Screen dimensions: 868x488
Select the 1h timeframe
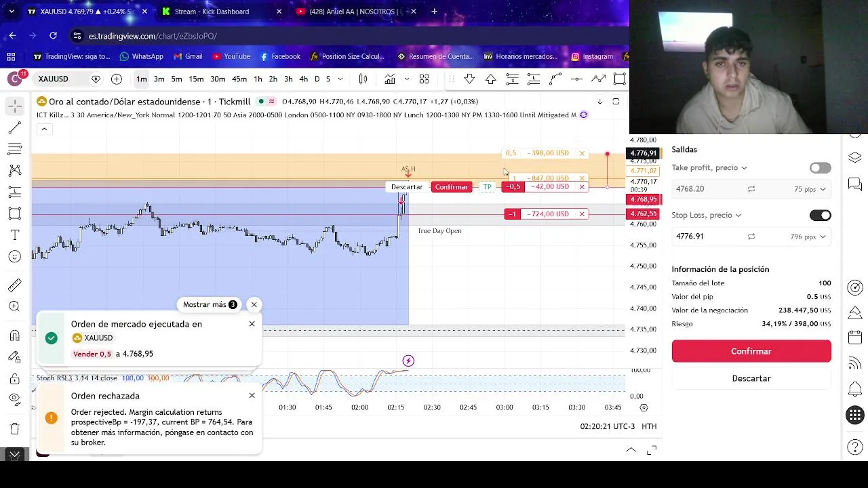(258, 79)
